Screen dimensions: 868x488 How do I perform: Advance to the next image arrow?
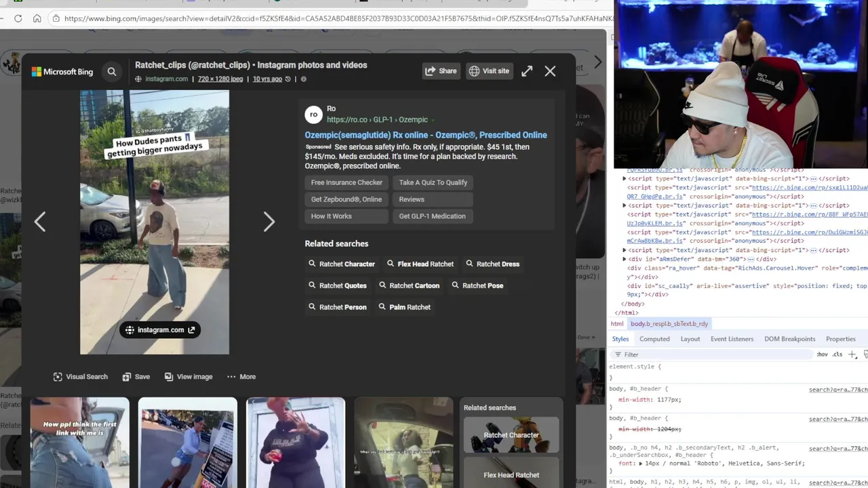point(269,222)
